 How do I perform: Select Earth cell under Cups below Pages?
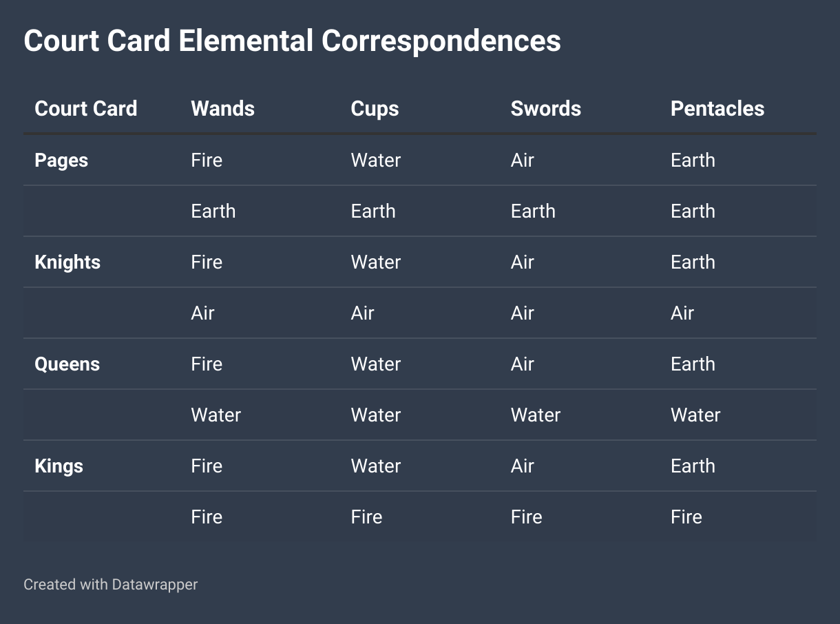373,211
